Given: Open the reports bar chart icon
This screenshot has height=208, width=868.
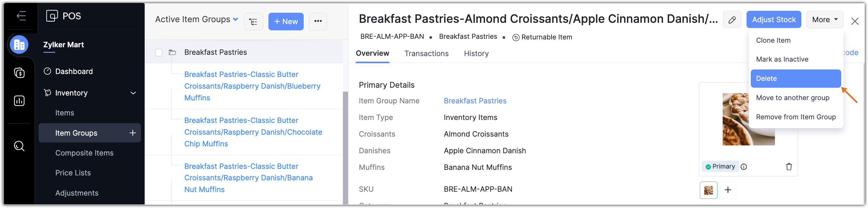Looking at the screenshot, I should coord(19,101).
